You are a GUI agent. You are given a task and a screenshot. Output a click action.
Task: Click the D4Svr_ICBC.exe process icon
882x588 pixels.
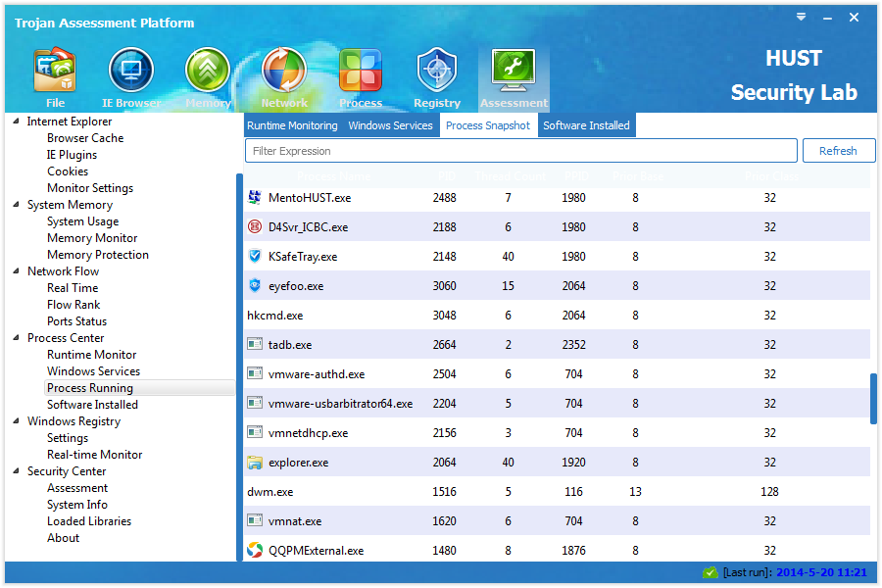(x=255, y=226)
